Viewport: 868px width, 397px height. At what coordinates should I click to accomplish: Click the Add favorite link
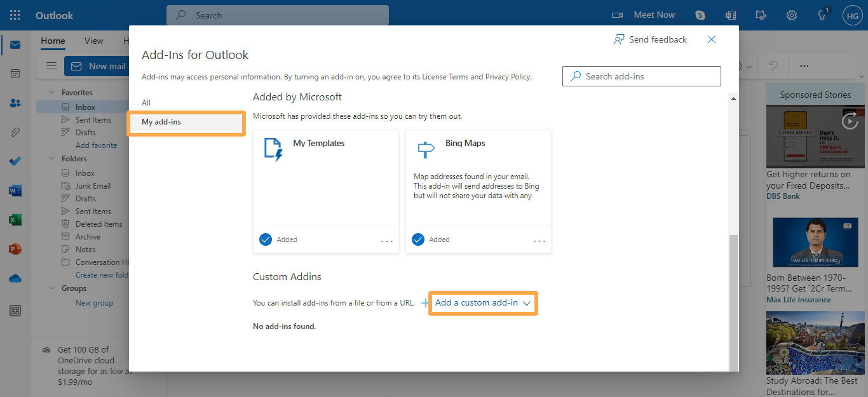(96, 145)
